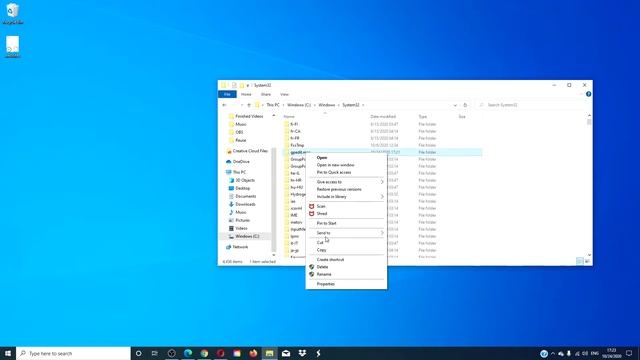Viewport: 640px width, 360px height.
Task: Sort by Date modified column header
Action: pyautogui.click(x=383, y=117)
